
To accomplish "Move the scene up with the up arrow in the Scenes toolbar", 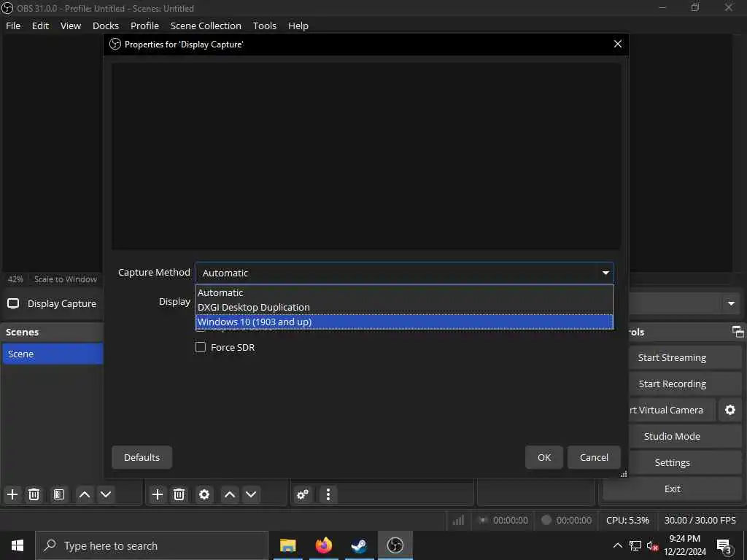I will click(x=85, y=494).
